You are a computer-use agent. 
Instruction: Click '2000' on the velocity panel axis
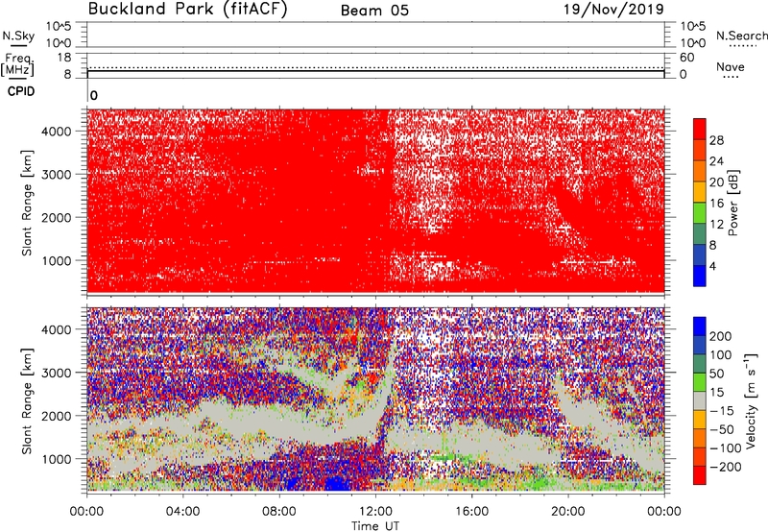click(x=57, y=416)
